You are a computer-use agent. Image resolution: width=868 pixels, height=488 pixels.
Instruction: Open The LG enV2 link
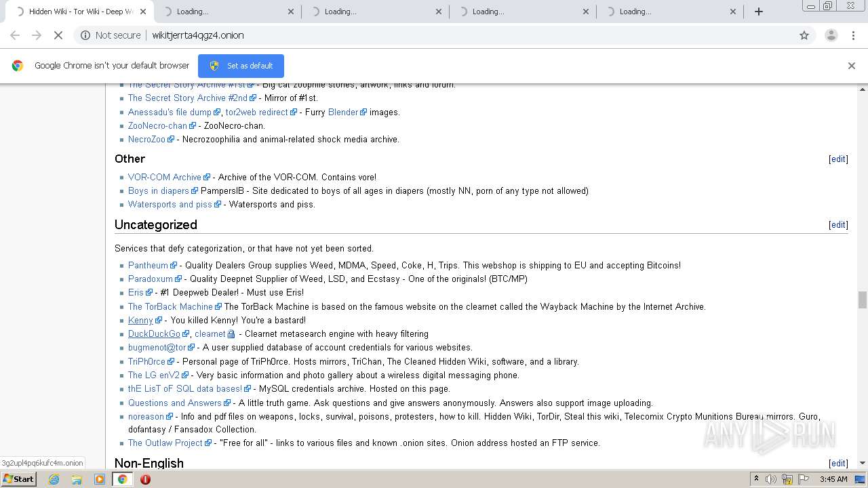click(154, 375)
